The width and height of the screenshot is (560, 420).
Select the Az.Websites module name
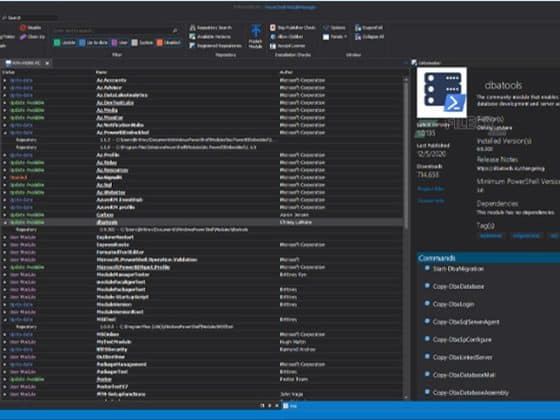click(x=111, y=192)
